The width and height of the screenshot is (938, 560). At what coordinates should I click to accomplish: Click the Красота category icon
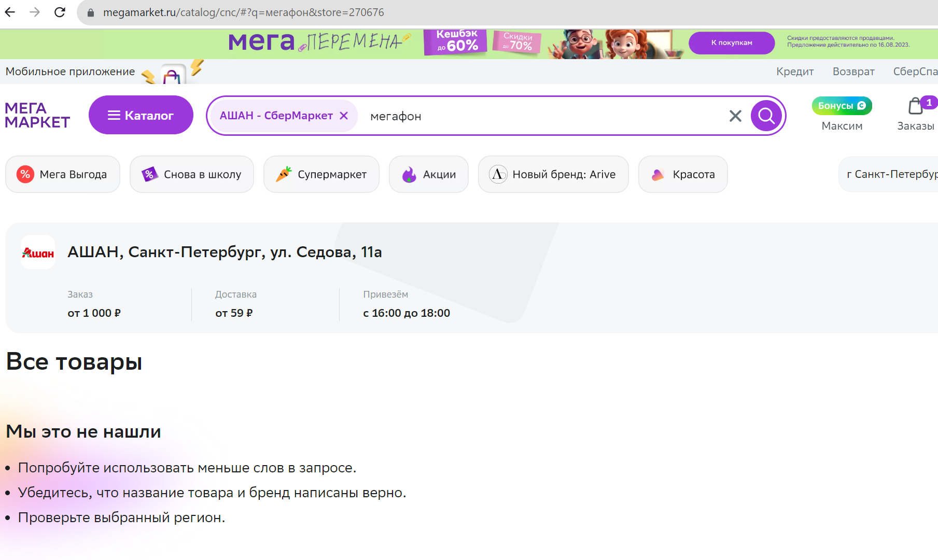click(658, 175)
